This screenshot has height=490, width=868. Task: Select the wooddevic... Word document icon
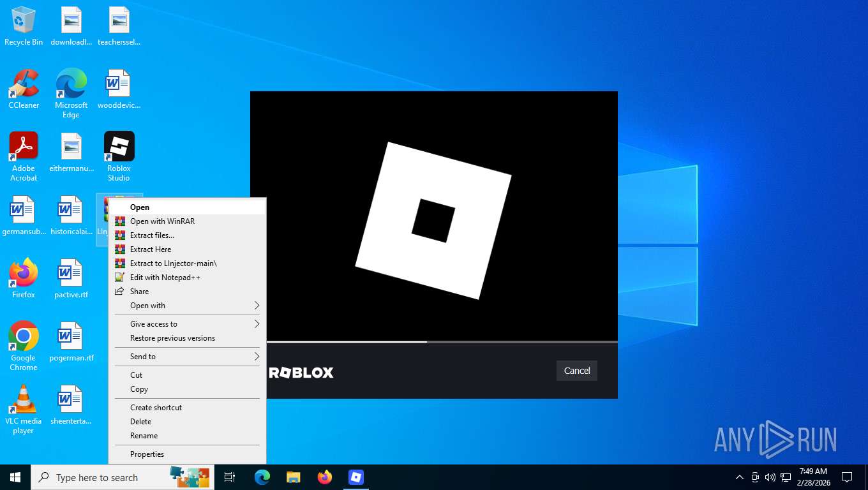click(x=119, y=89)
